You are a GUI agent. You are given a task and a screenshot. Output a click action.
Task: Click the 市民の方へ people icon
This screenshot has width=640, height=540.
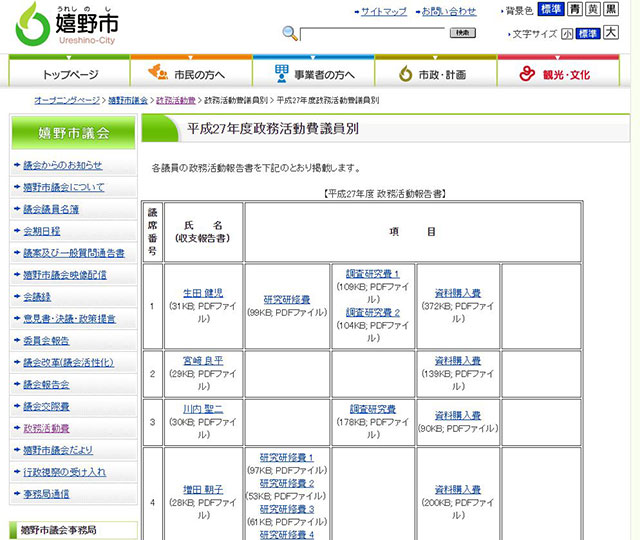[158, 74]
